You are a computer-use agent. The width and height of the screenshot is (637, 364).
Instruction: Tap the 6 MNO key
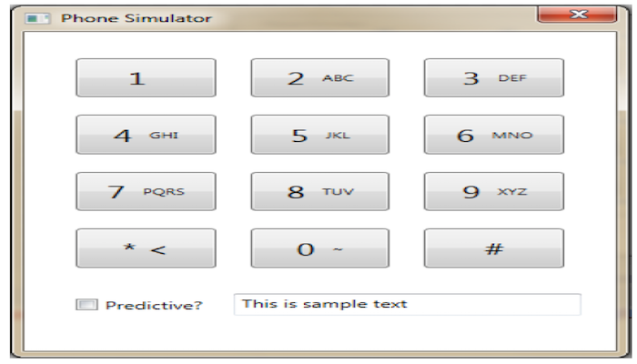point(494,135)
